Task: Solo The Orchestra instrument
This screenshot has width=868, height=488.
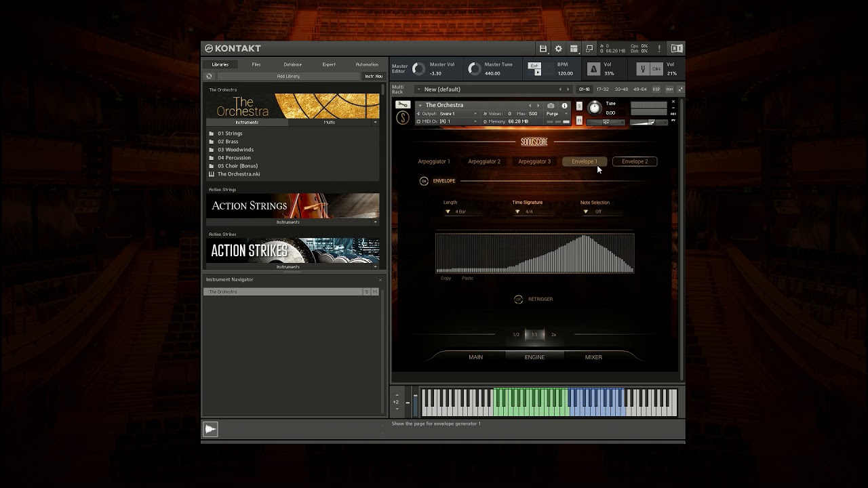Action: (579, 106)
